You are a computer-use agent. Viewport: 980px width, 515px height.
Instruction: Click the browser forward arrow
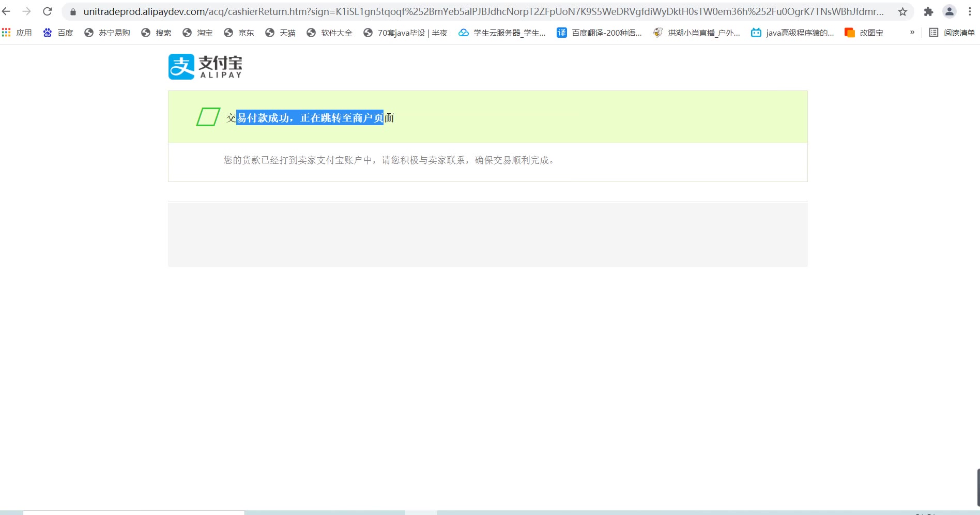(x=27, y=11)
